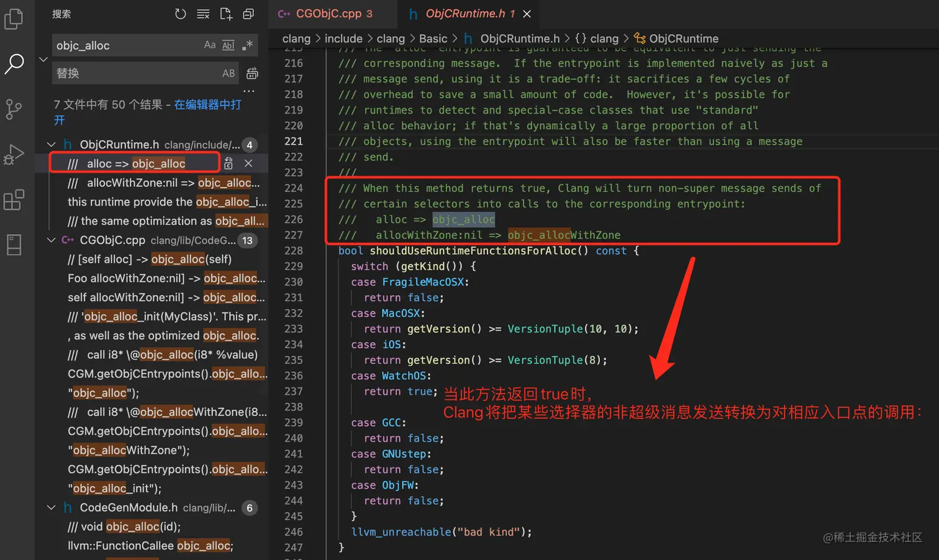Image resolution: width=939 pixels, height=560 pixels.
Task: Select 'Foo allocWithZone:nil]' search result
Action: point(166,278)
